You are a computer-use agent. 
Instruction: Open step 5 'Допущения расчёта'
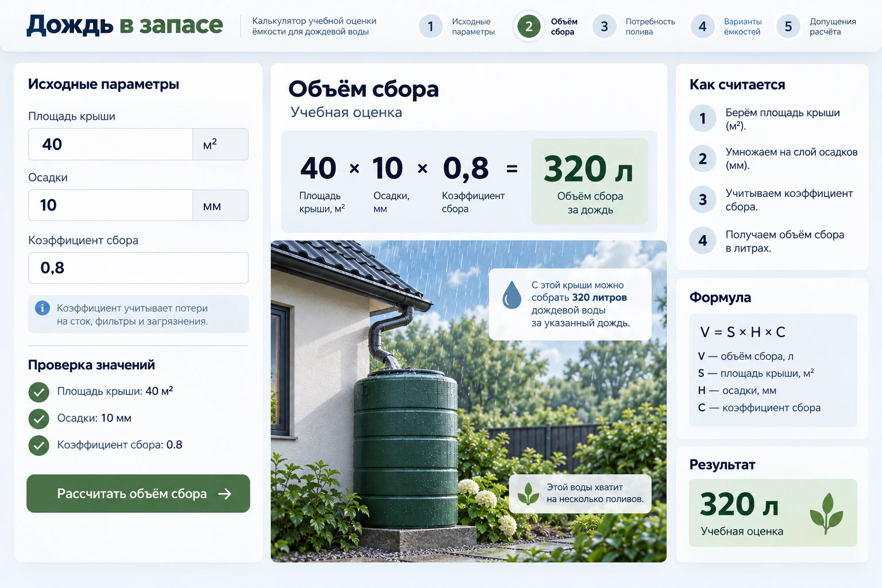(x=817, y=26)
